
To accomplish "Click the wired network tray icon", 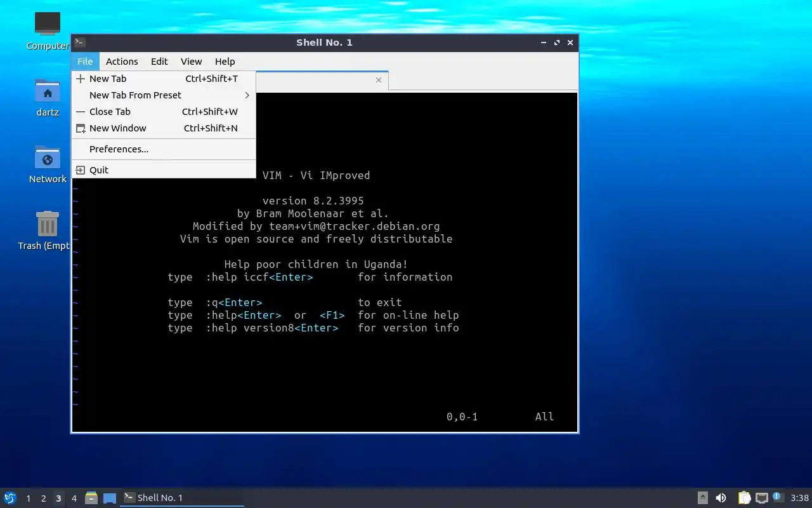I will click(762, 498).
